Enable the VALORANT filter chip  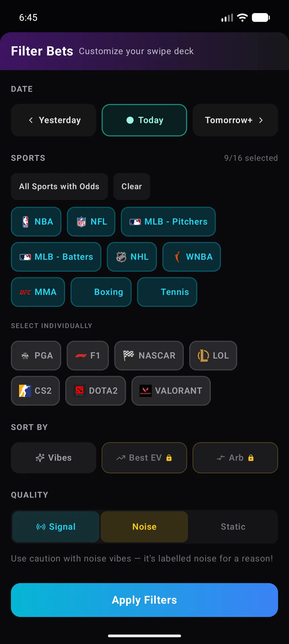point(171,391)
